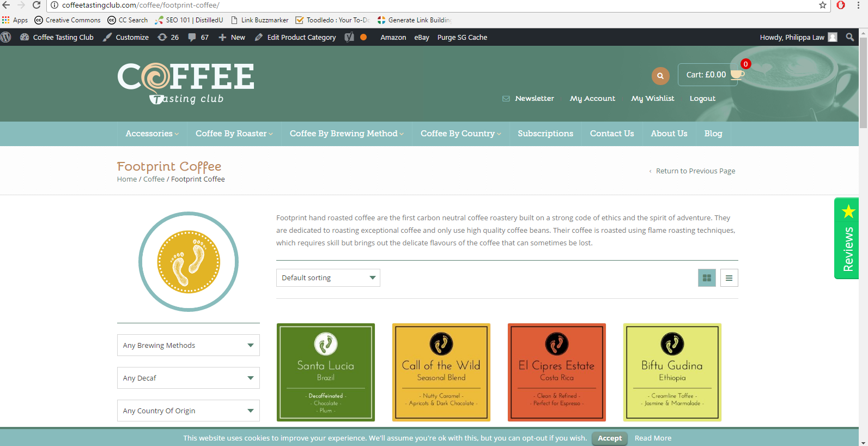Return to Previous Page link
This screenshot has width=868, height=446.
pyautogui.click(x=692, y=171)
